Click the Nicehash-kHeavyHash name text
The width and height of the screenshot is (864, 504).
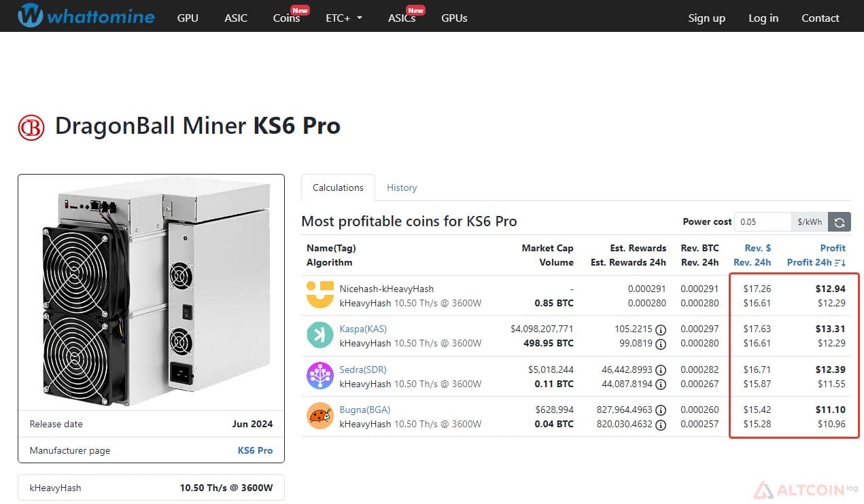(386, 289)
